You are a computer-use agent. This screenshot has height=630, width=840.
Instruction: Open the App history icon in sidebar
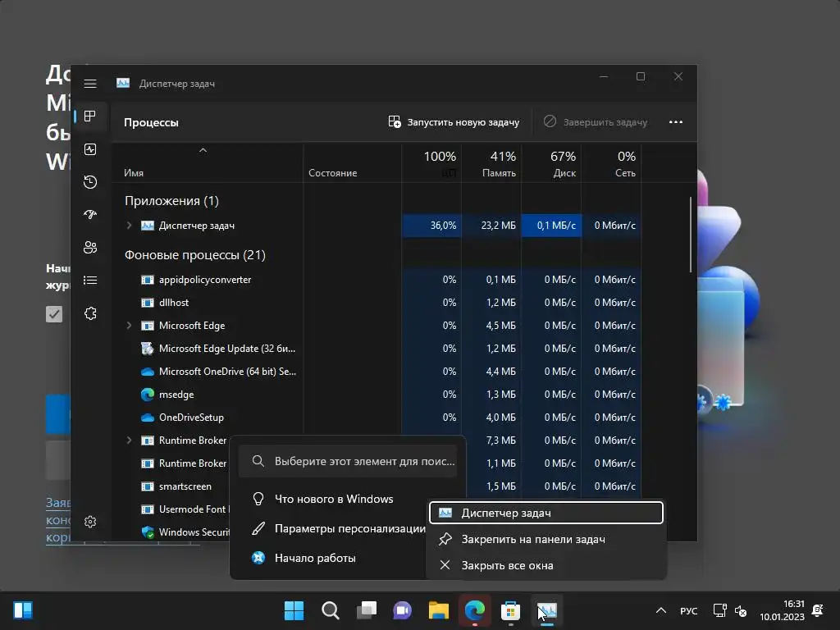[x=90, y=182]
